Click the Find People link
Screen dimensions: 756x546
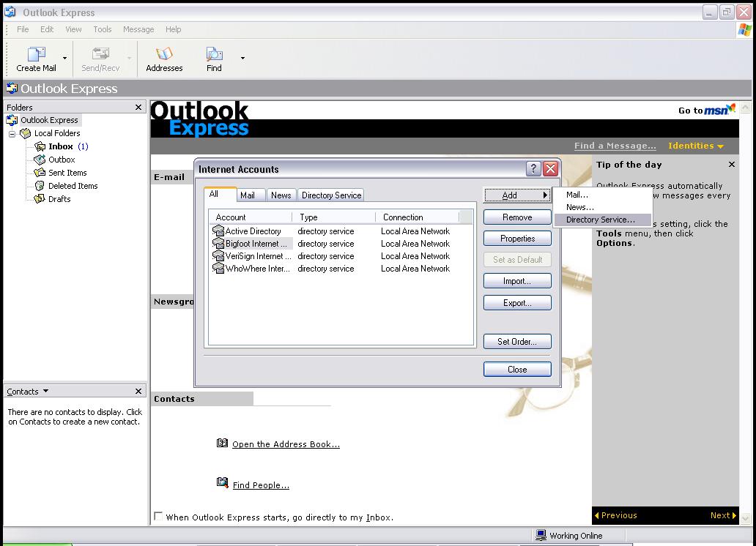point(261,485)
